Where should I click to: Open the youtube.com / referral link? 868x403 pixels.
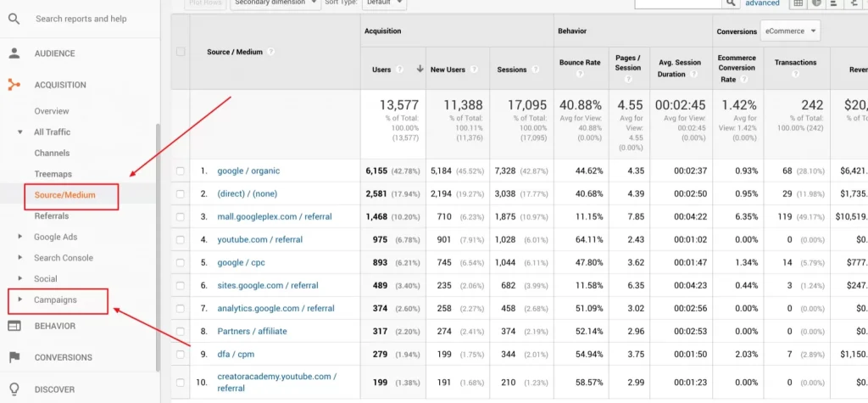[260, 239]
